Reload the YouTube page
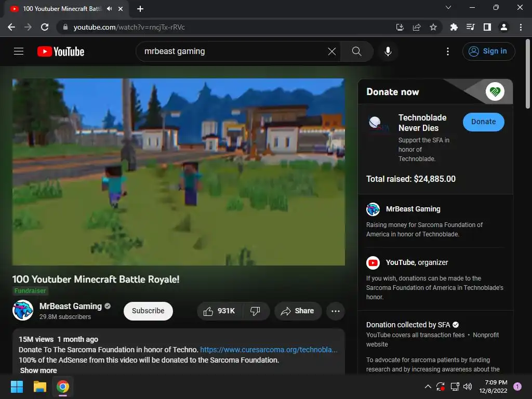The image size is (532, 399). tap(45, 27)
